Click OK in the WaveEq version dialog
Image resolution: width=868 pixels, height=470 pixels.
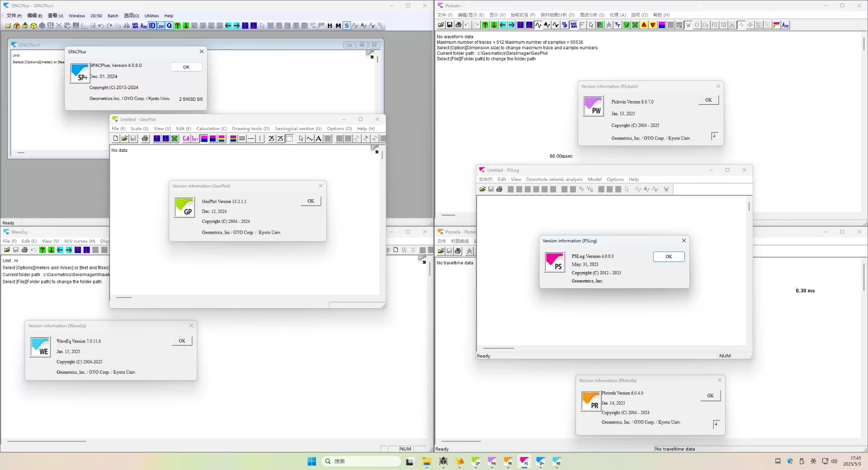(x=182, y=341)
